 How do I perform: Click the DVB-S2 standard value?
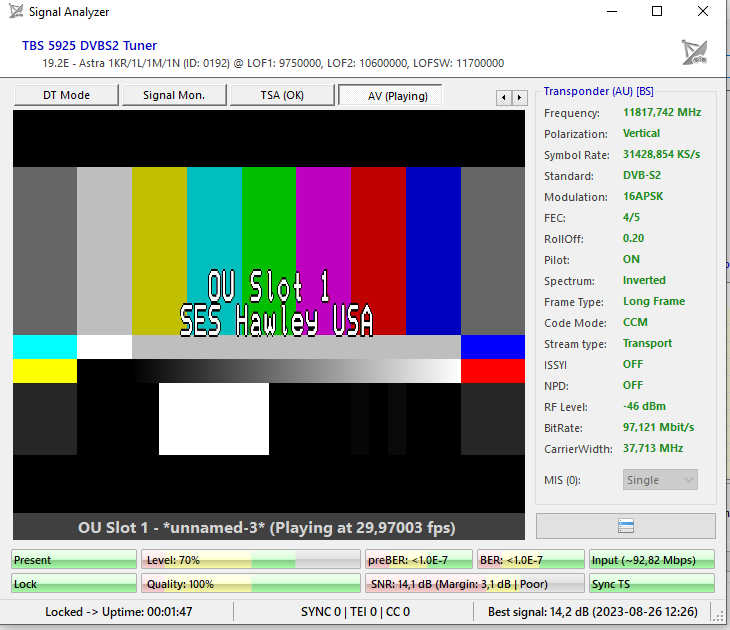pos(642,175)
